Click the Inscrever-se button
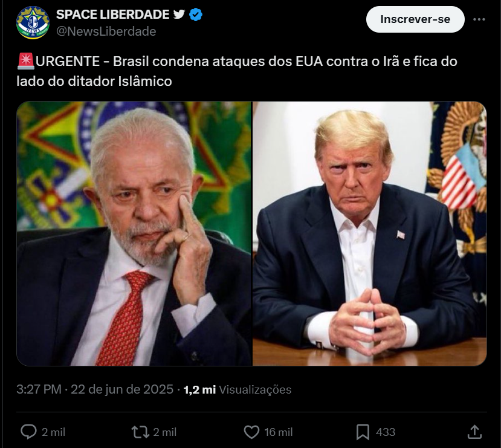Screen dimensions: 501x448 point(415,19)
